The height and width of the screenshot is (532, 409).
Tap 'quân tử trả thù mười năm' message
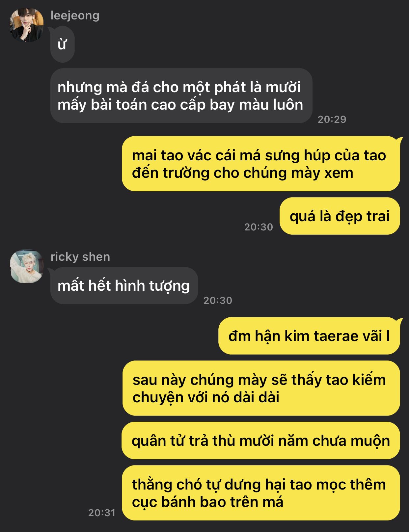[261, 440]
